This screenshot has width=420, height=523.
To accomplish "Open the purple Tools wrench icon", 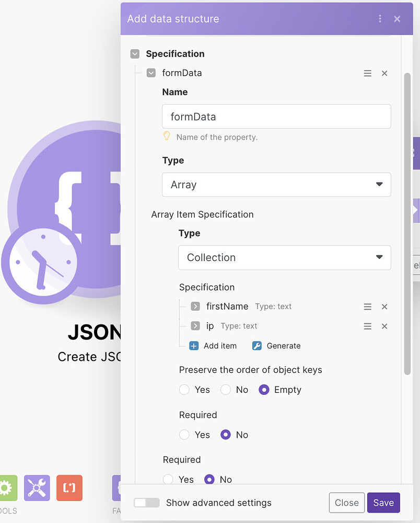I will [37, 487].
